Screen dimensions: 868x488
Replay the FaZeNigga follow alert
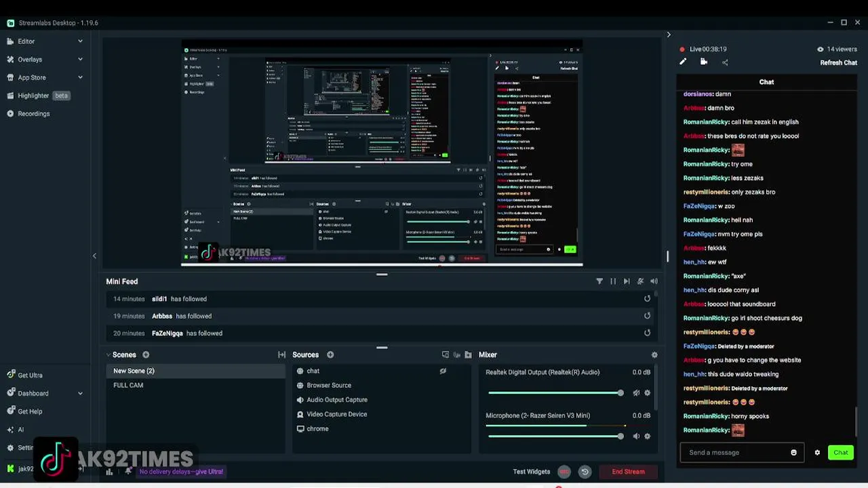pos(647,333)
